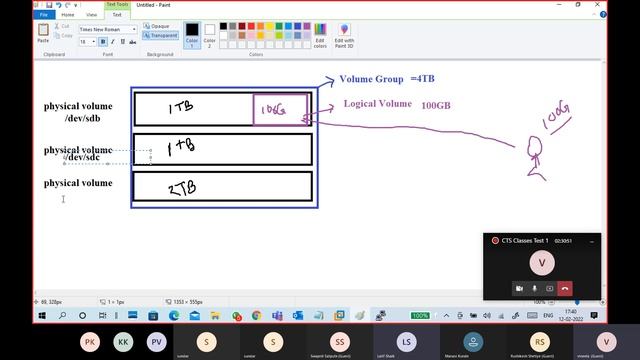
Task: Open Microsoft Teams from taskbar
Action: [x=277, y=316]
